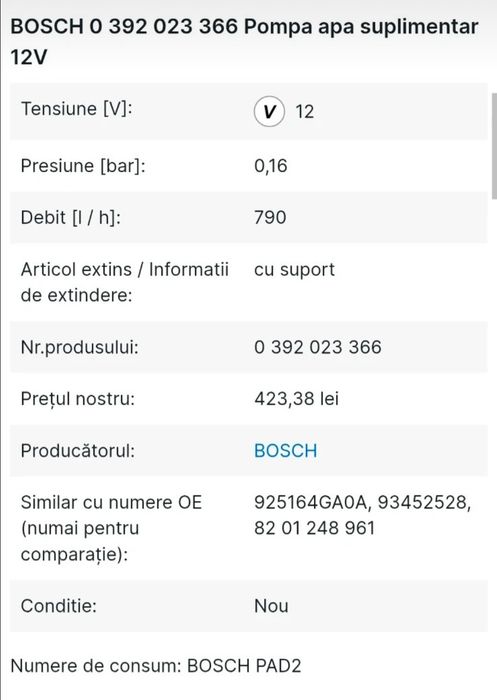497x700 pixels.
Task: Click the Presiune [bar] value 0,16
Action: coord(271,166)
